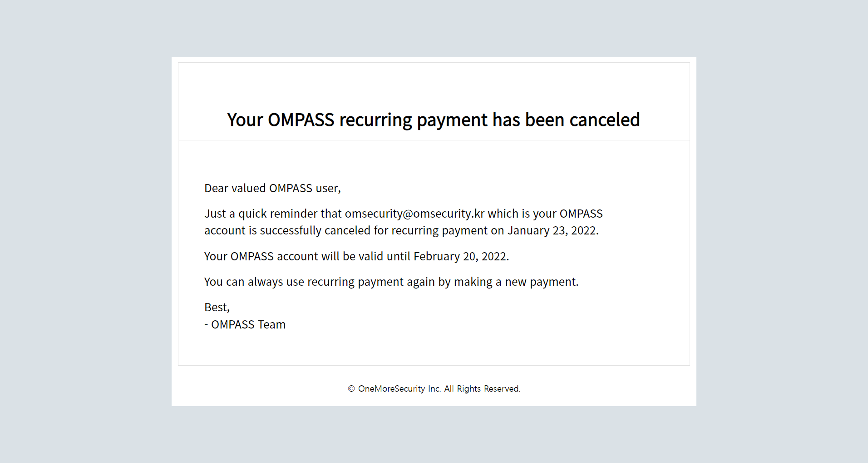Click the "February 20, 2022" validity date
The width and height of the screenshot is (868, 463).
pyautogui.click(x=460, y=256)
